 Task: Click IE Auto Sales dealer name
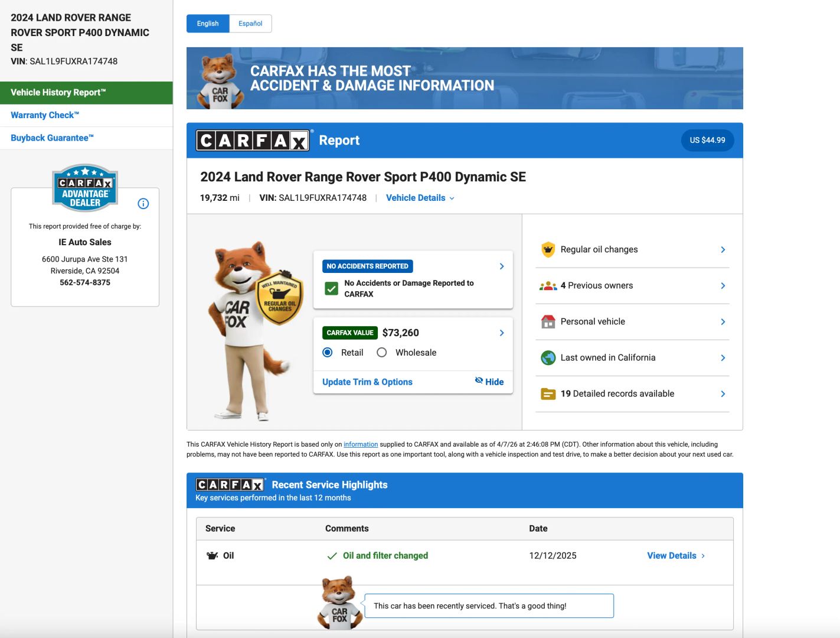85,242
